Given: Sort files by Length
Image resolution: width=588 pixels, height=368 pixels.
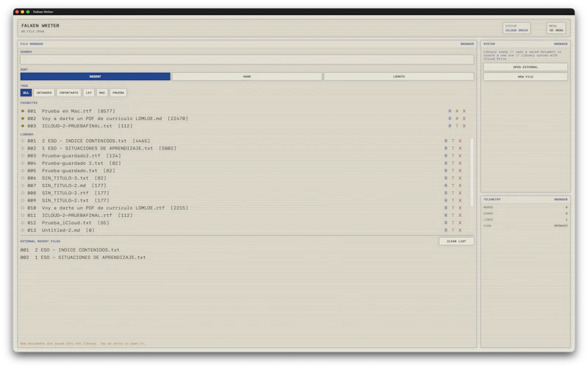Looking at the screenshot, I should click(399, 77).
